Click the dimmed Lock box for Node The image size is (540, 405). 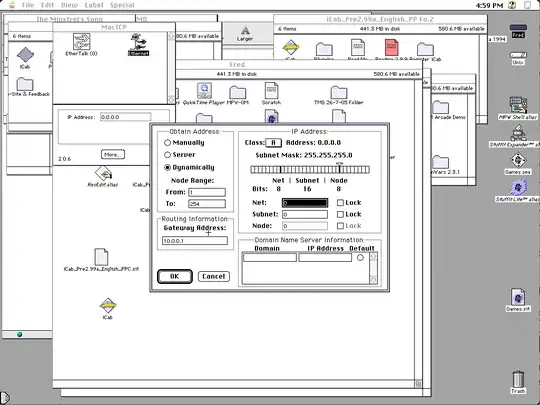click(x=340, y=226)
